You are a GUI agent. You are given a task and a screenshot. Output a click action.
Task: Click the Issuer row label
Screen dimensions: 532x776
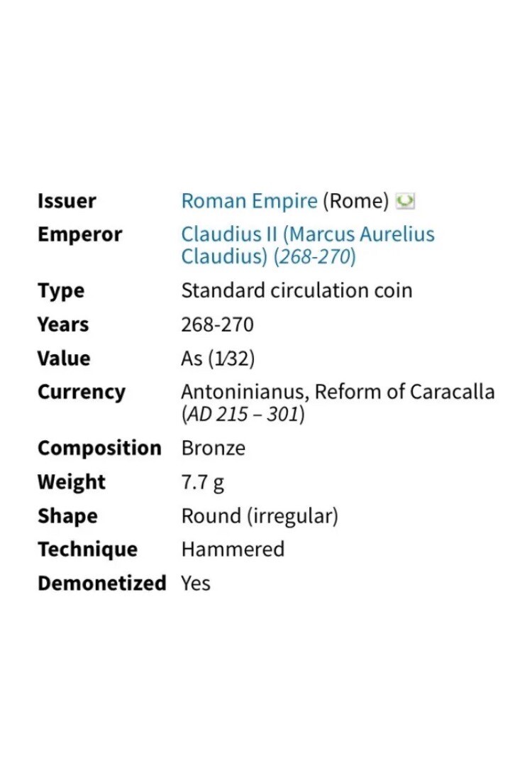pos(67,202)
